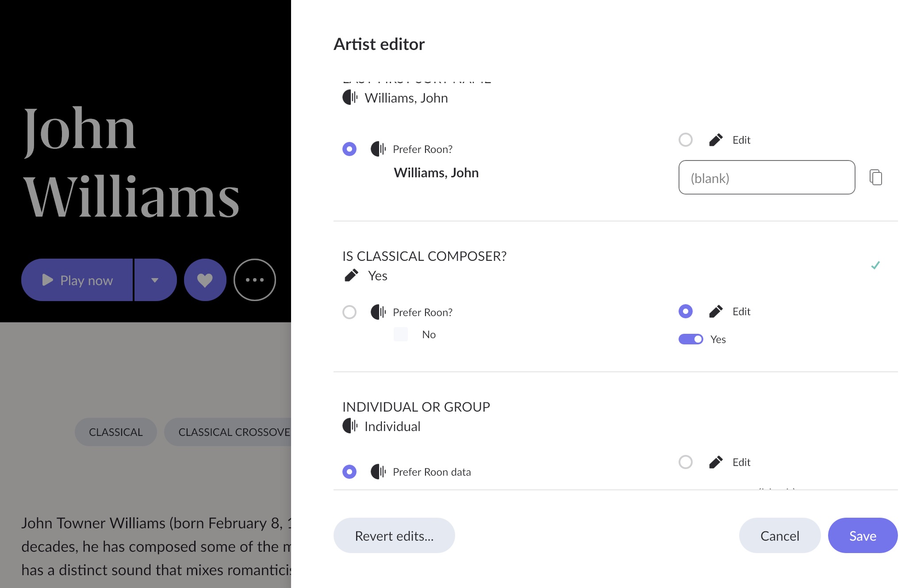Image resolution: width=913 pixels, height=588 pixels.
Task: Click the pencil icon next to Yes under Is Classical Composer
Action: tap(351, 275)
